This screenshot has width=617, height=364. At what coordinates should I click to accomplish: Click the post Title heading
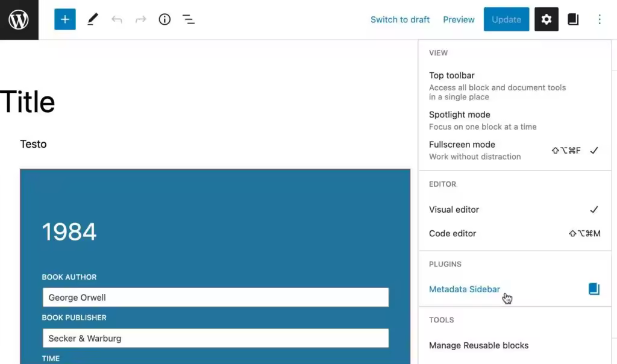pos(27,102)
